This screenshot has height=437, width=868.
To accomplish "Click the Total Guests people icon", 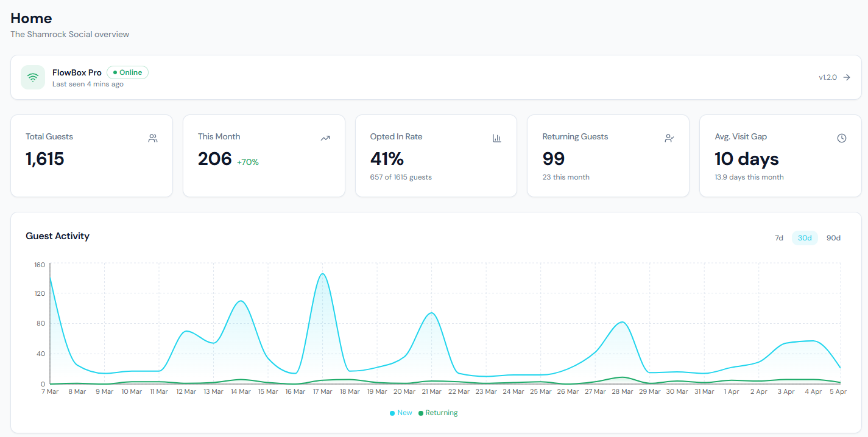I will click(x=153, y=138).
